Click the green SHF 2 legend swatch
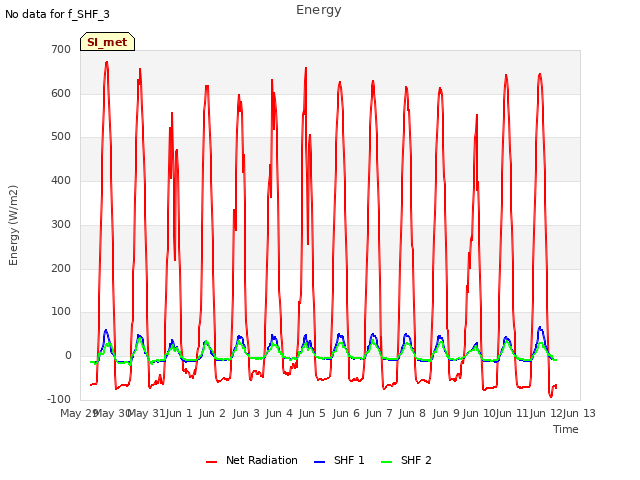The height and width of the screenshot is (480, 640). [386, 462]
